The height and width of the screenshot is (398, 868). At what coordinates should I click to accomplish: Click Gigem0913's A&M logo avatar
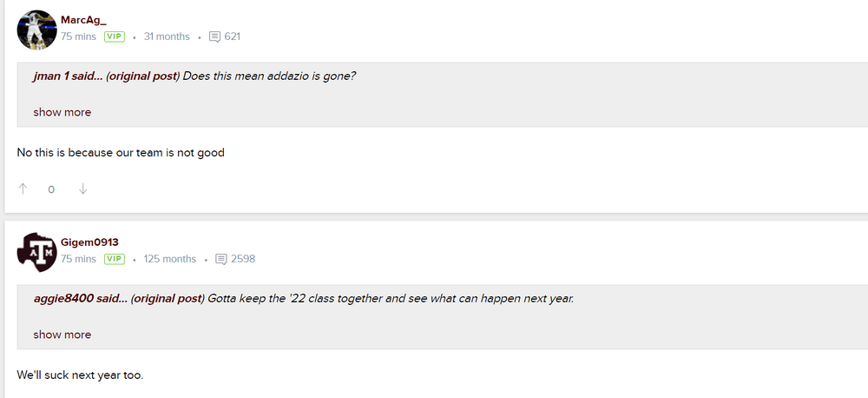click(36, 252)
